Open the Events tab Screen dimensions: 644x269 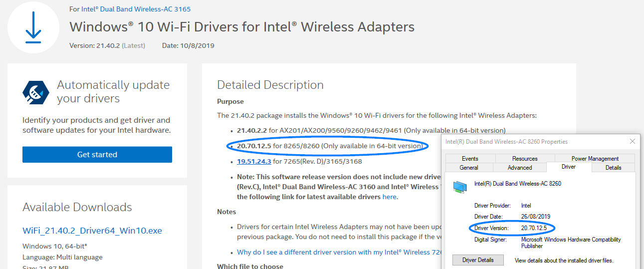tap(470, 159)
